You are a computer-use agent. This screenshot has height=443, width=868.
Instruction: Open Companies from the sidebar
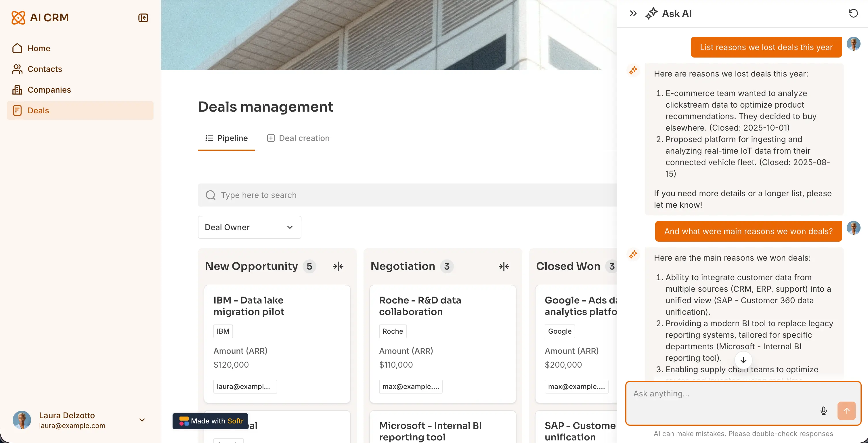pos(49,90)
